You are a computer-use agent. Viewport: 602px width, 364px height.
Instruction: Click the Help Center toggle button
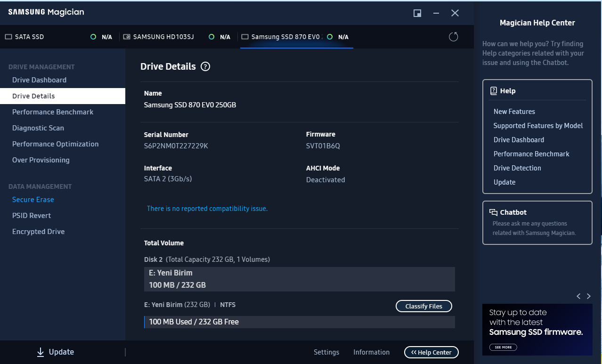(x=431, y=352)
